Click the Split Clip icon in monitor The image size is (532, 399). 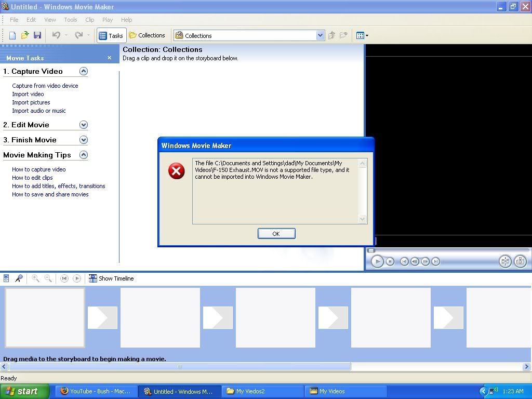(x=505, y=261)
